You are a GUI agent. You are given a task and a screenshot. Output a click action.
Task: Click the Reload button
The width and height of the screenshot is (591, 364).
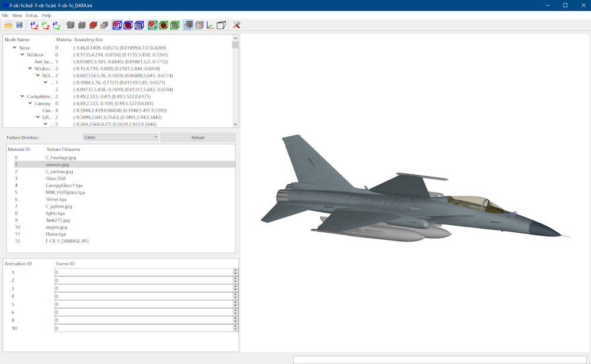[198, 137]
